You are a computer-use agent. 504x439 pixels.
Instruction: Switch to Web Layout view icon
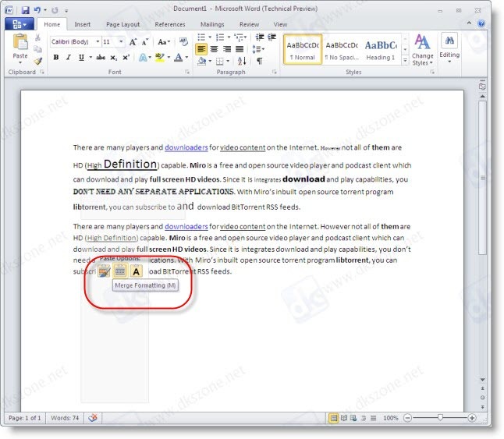click(353, 418)
